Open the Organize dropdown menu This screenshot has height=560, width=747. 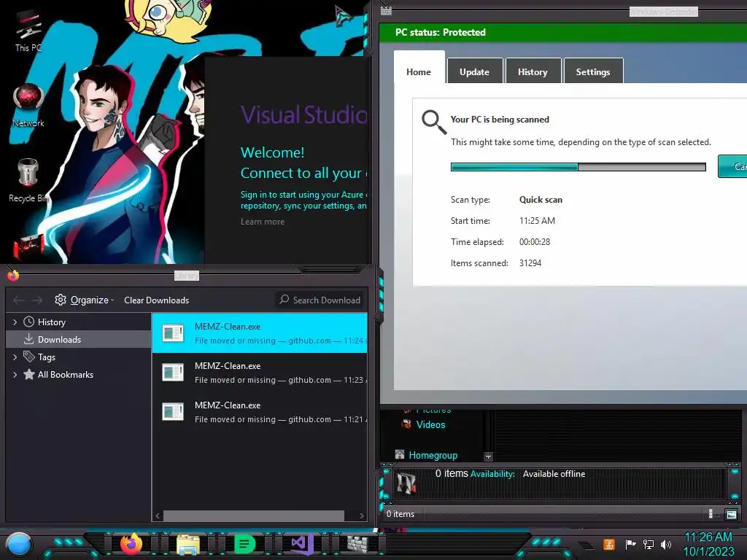[x=85, y=300]
